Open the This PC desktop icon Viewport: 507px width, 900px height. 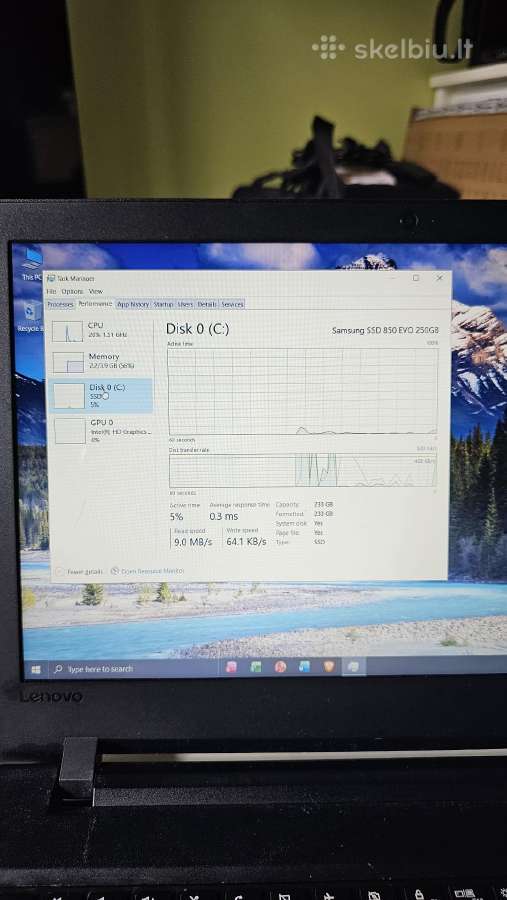click(32, 263)
